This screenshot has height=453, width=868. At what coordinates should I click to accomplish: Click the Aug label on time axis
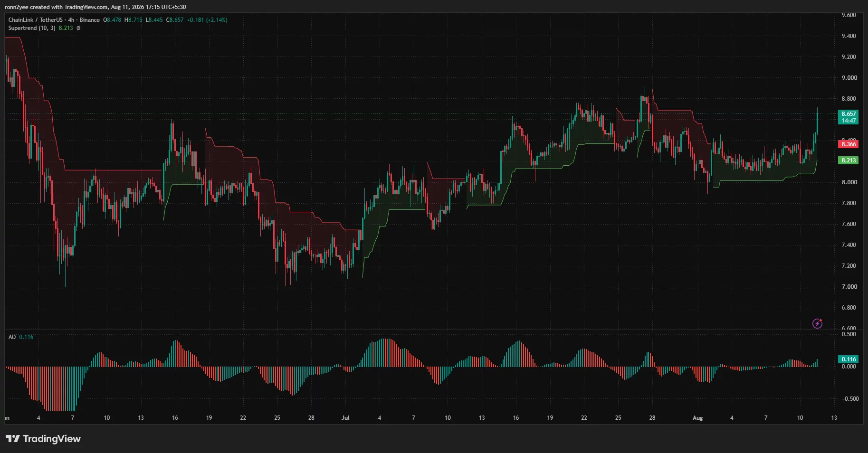tap(697, 418)
